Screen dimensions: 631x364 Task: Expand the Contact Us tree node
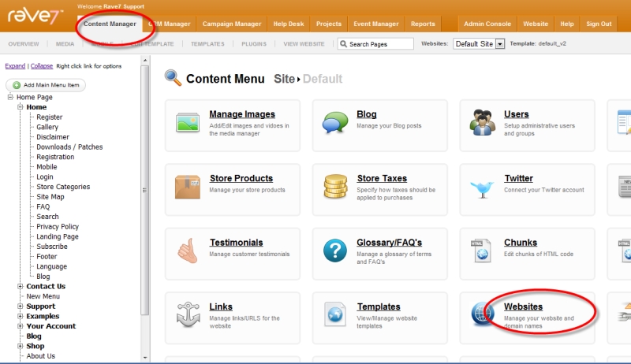(x=21, y=287)
